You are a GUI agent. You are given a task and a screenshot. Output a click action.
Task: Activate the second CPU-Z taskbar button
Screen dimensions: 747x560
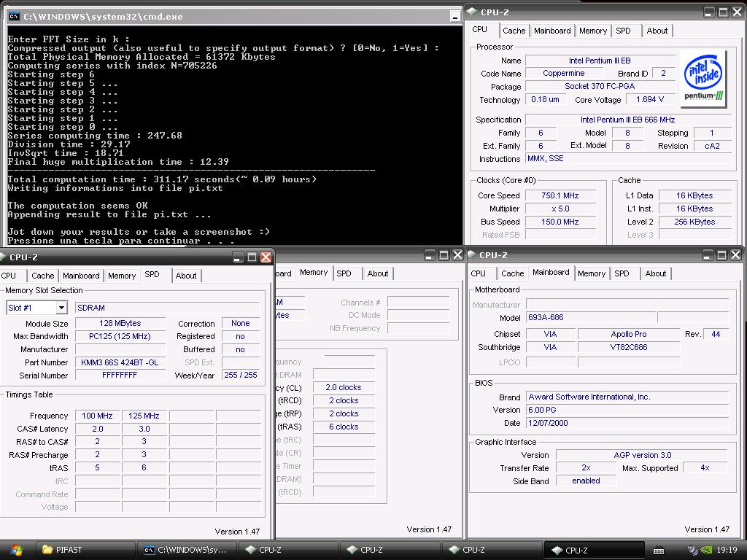point(390,550)
